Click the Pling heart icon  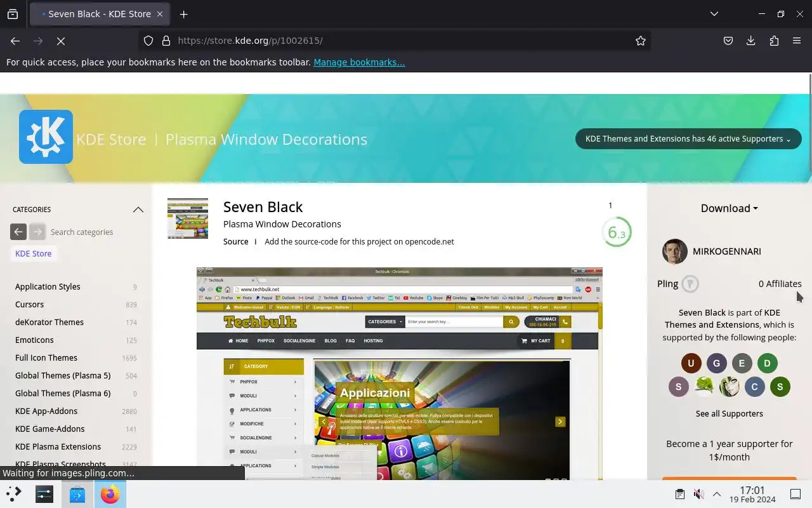point(690,284)
